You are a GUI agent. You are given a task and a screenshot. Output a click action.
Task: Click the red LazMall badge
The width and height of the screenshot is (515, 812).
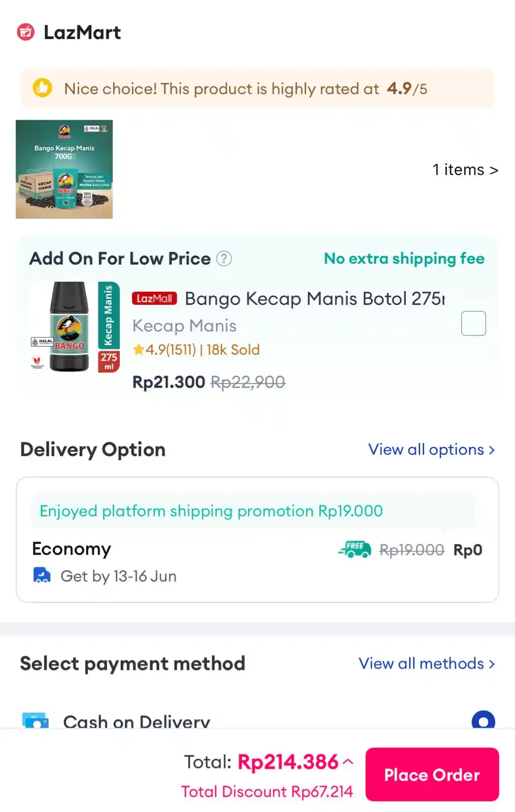[x=154, y=298]
